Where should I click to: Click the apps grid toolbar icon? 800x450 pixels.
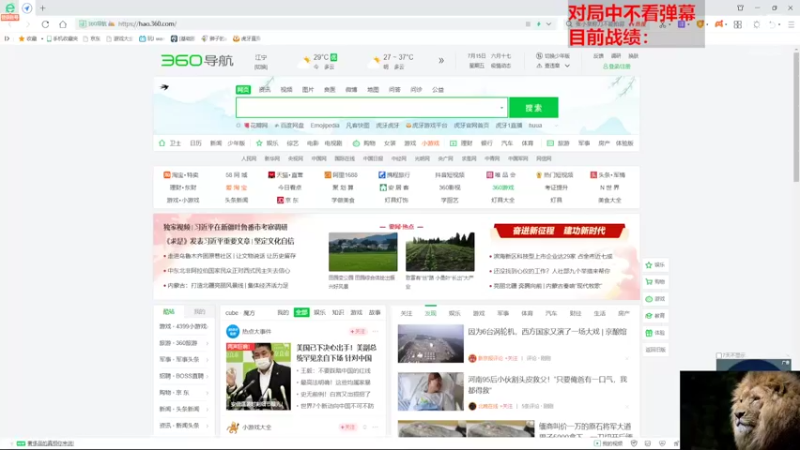click(x=738, y=24)
